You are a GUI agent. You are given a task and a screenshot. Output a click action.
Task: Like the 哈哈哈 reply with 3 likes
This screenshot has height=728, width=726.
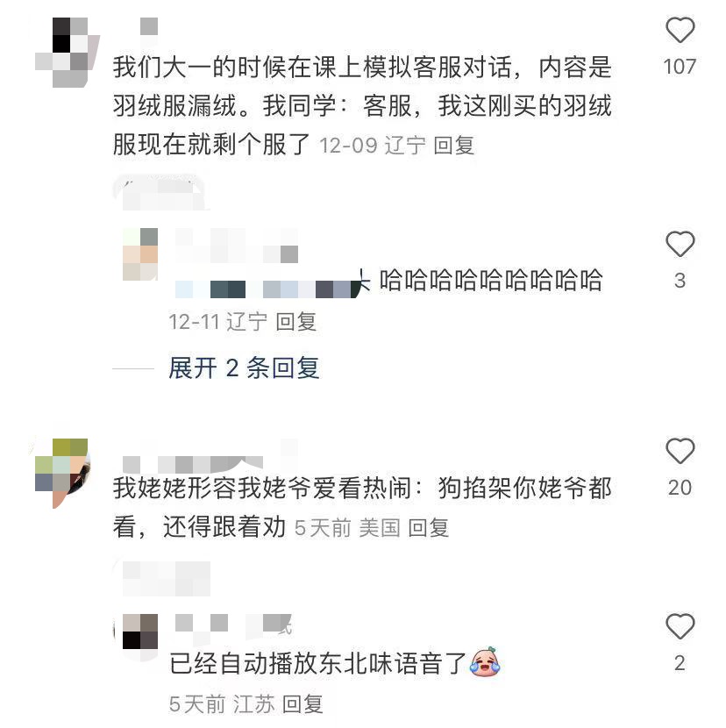pos(680,244)
